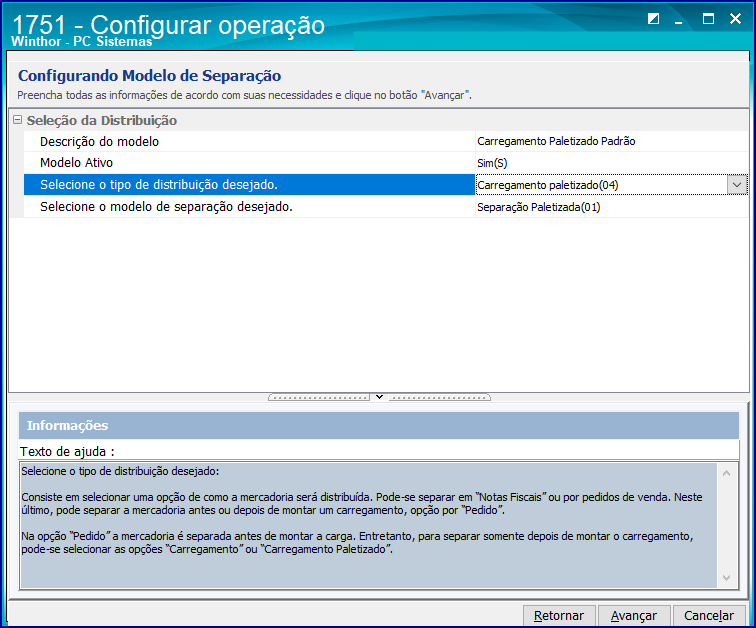Click the Texto de ajuda label
Screen dimensions: 756x628
[67, 452]
